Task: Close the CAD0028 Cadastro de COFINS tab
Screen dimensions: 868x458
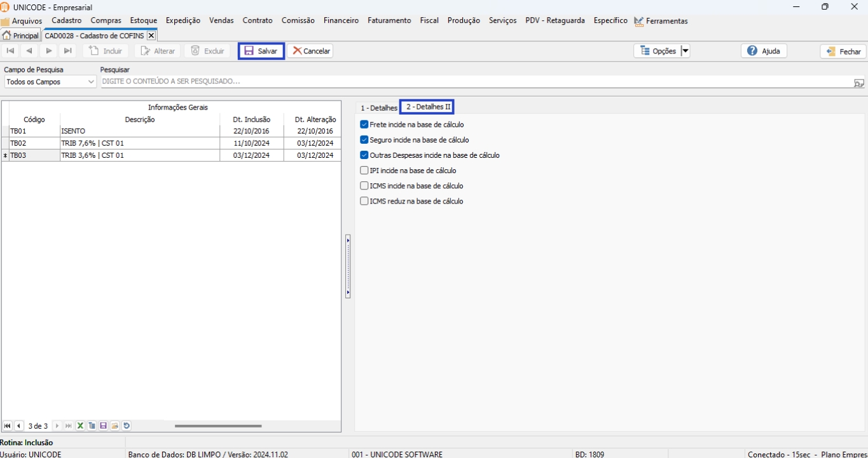Action: (x=151, y=36)
